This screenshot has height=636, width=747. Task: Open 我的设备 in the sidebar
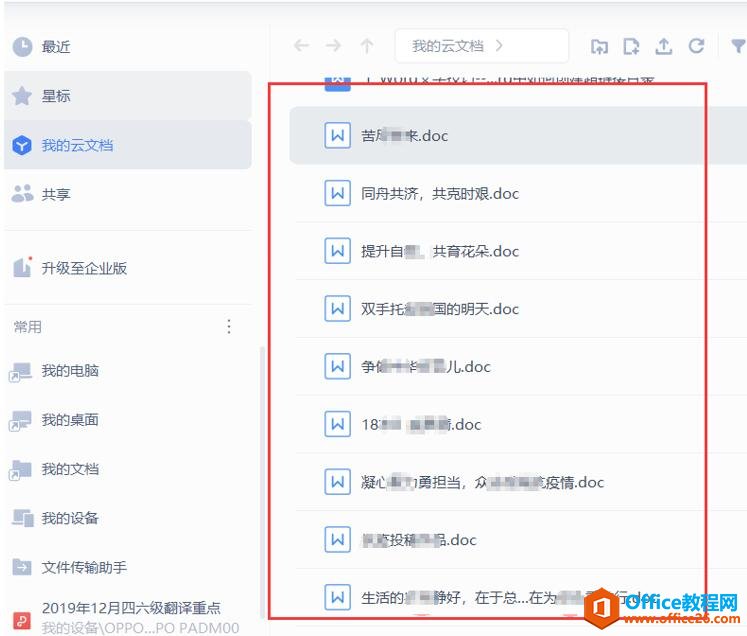tap(128, 518)
